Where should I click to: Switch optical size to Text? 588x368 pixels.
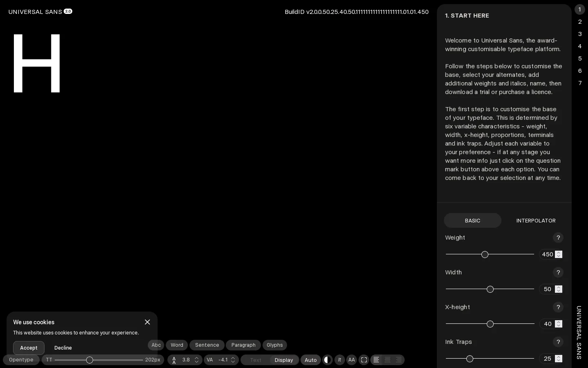point(256,360)
